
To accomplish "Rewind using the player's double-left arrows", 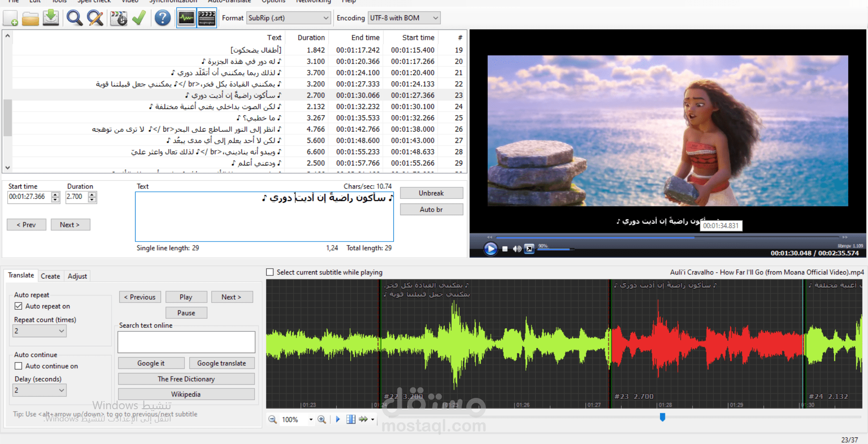I will (490, 237).
